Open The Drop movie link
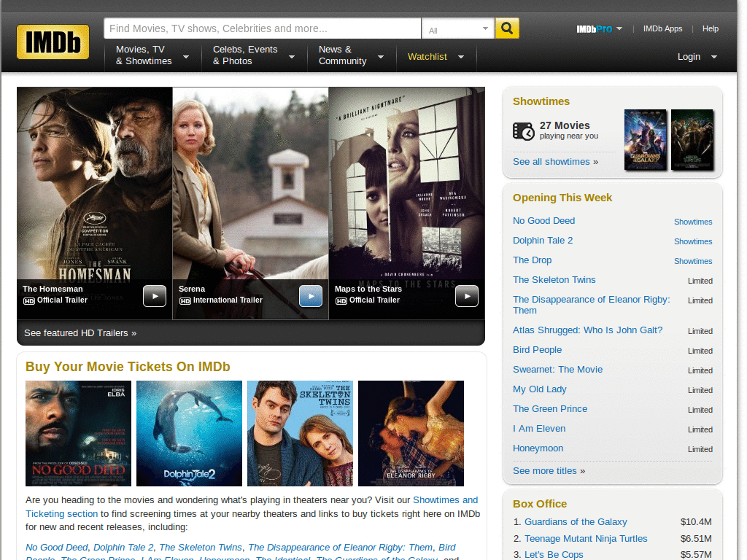The width and height of the screenshot is (747, 560). [x=532, y=260]
